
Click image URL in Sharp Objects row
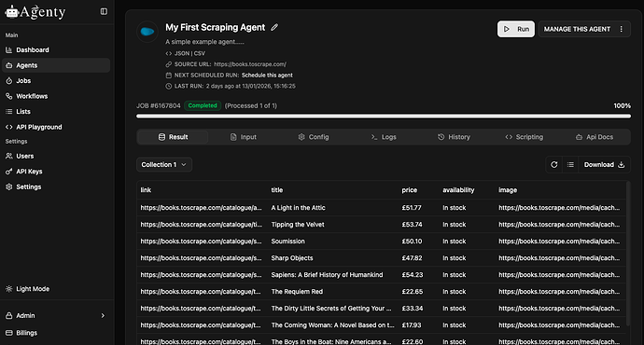coord(559,258)
